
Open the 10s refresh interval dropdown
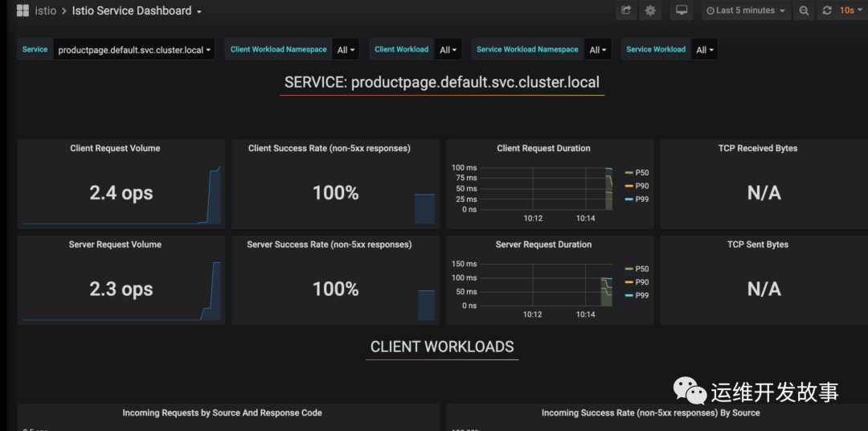pos(850,10)
